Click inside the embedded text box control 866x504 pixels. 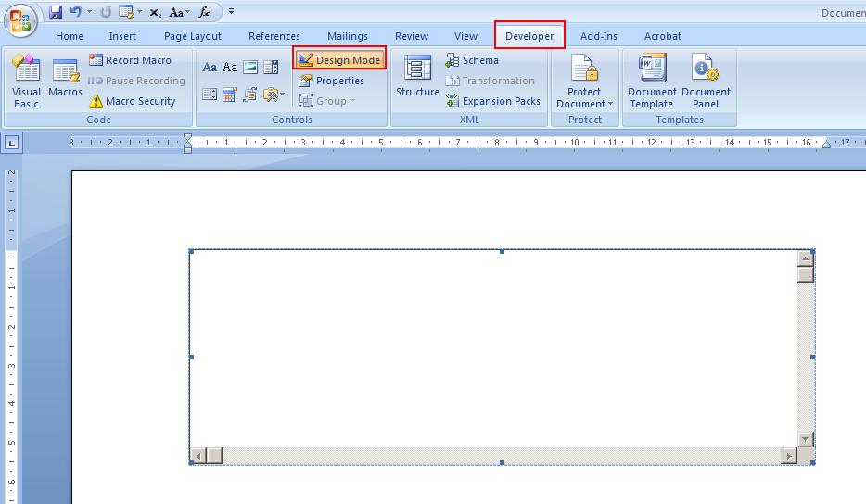(x=494, y=349)
